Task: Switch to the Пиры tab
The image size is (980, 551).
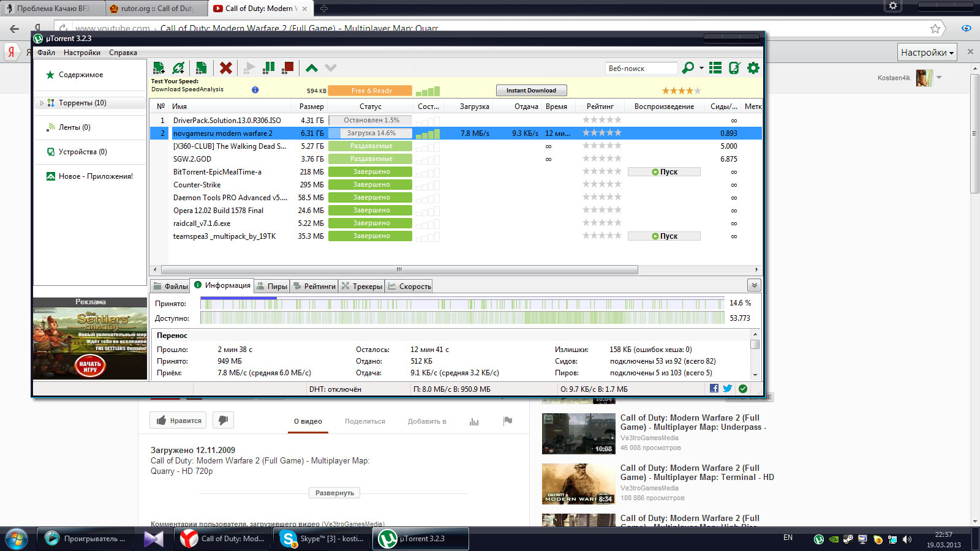Action: point(272,286)
